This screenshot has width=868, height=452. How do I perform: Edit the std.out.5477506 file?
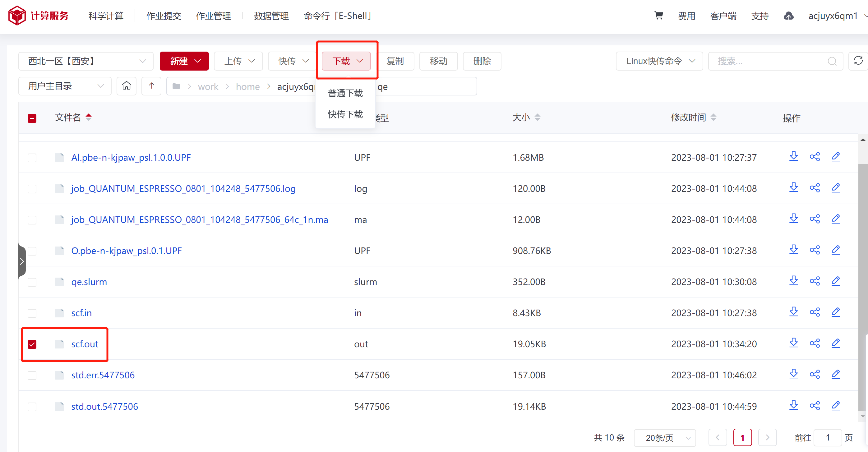(x=836, y=405)
